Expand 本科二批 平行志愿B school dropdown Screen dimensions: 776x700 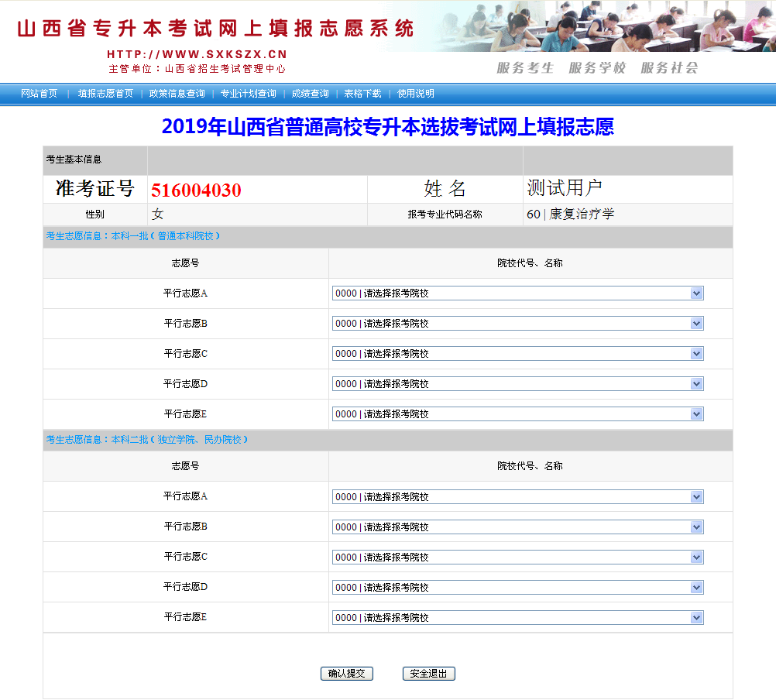pos(517,527)
